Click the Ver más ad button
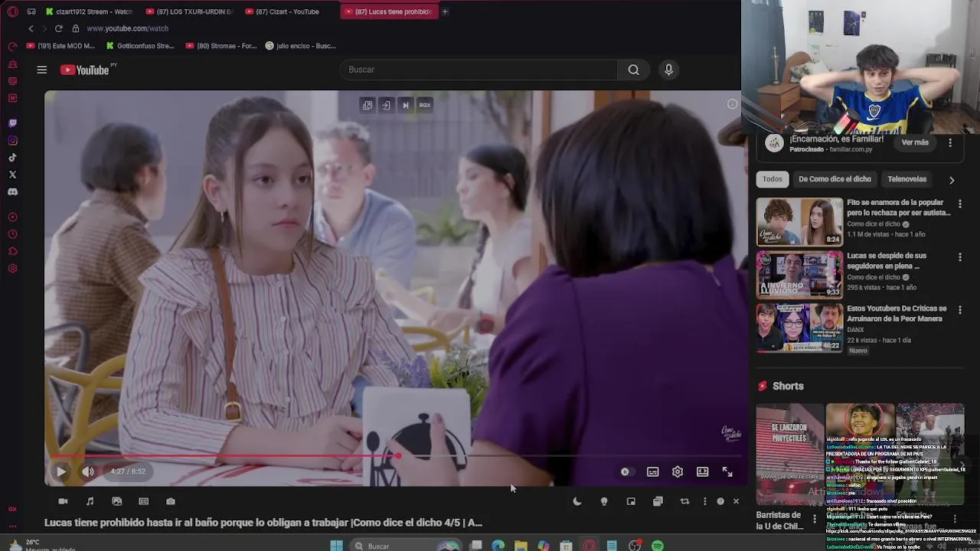The width and height of the screenshot is (980, 551). coord(915,142)
